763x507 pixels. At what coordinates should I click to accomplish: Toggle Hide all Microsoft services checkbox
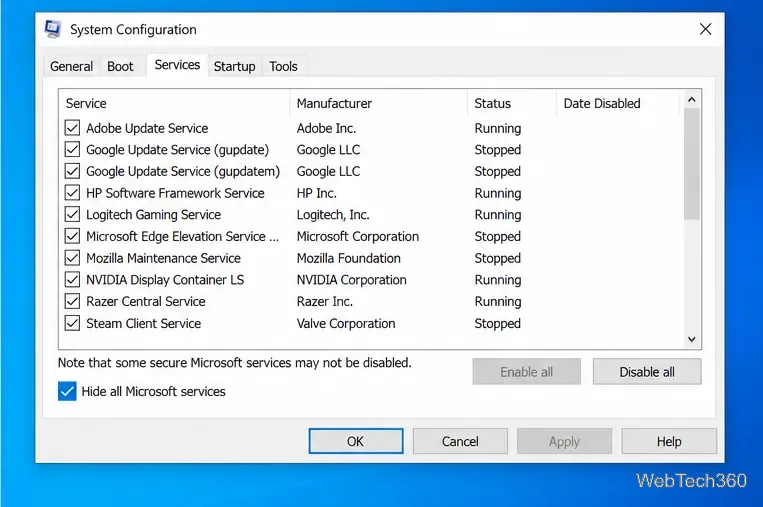pyautogui.click(x=67, y=391)
